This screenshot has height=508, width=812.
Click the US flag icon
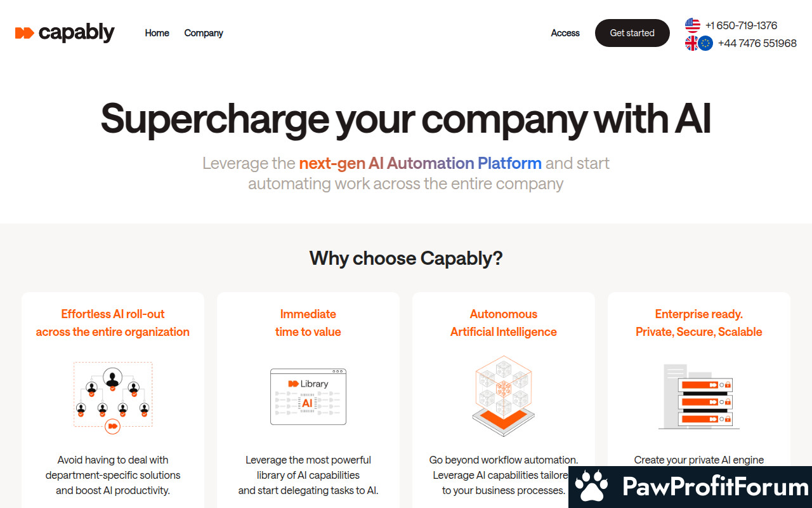[x=692, y=25]
